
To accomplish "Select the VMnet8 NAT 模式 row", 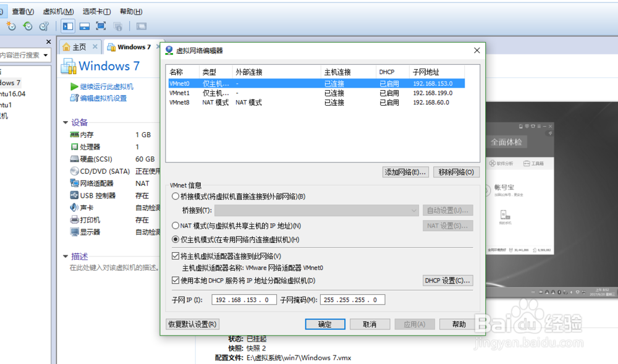I will (x=316, y=103).
